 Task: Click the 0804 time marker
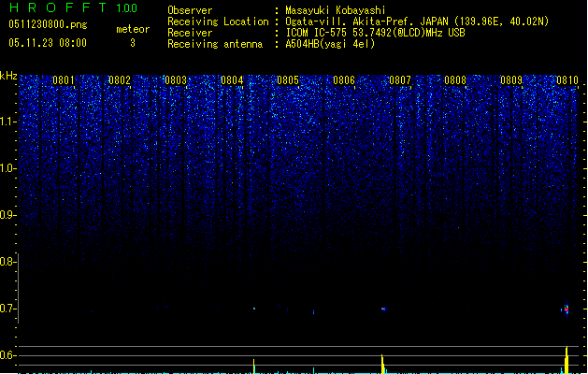tap(232, 80)
